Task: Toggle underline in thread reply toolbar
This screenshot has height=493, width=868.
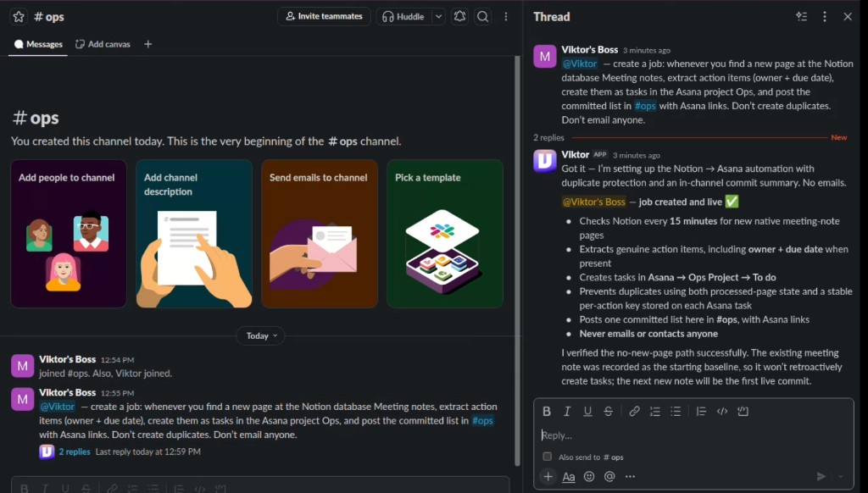Action: point(587,411)
